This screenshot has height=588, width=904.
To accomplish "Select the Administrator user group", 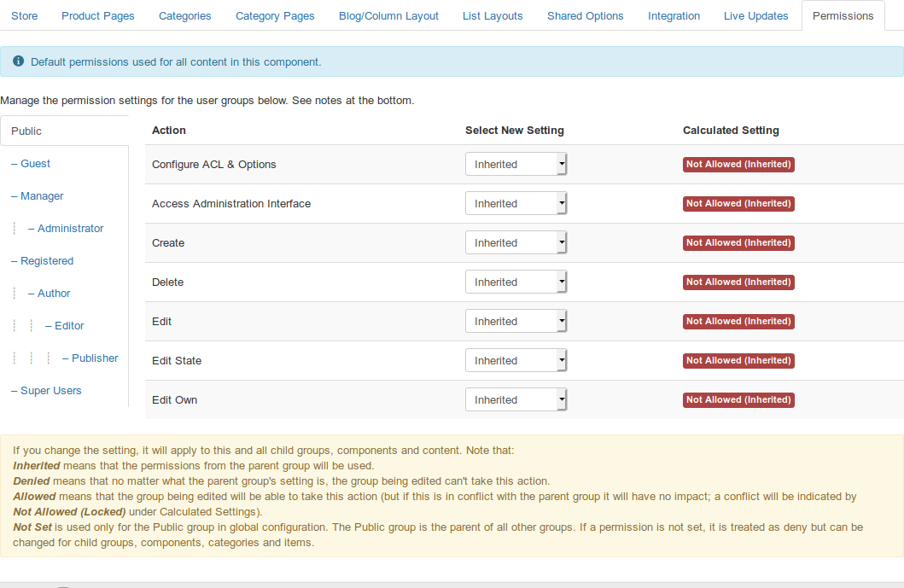I will [x=68, y=228].
